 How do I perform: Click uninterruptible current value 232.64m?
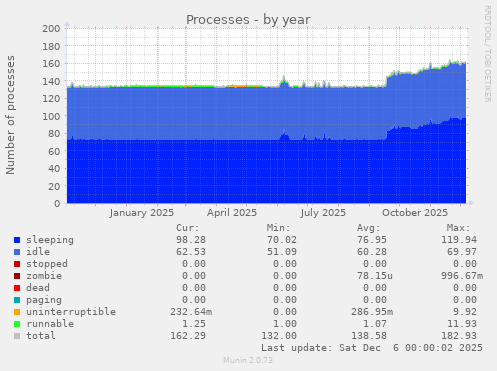pos(191,312)
